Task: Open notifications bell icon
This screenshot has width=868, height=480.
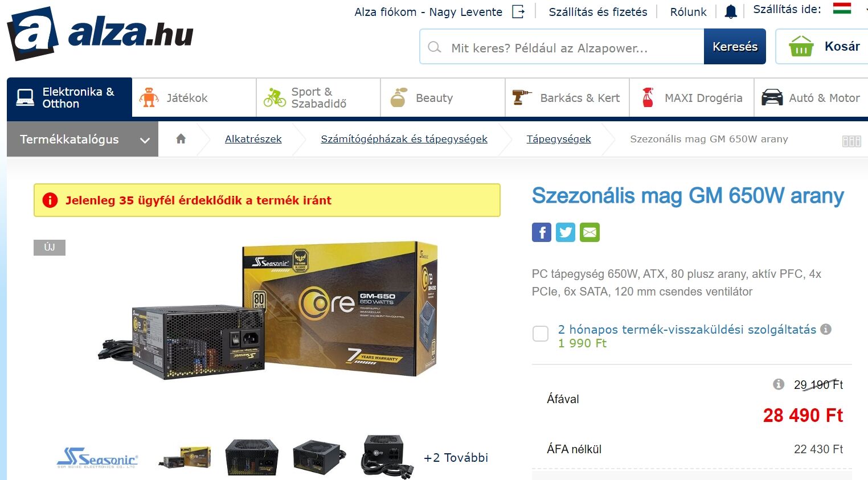Action: click(x=731, y=11)
